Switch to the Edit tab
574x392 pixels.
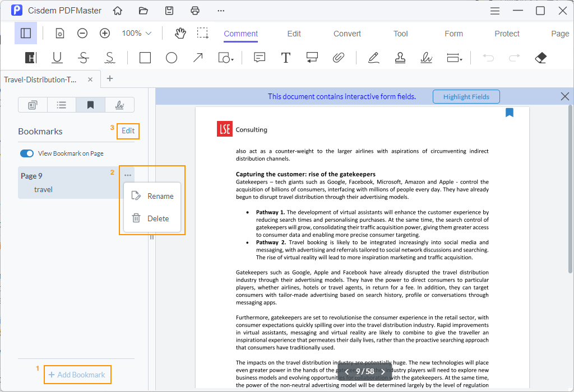click(x=294, y=34)
